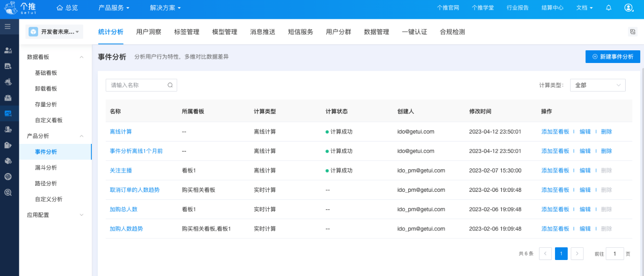This screenshot has height=276, width=644.
Task: Click the layout toggle icon right of tab row
Action: [633, 32]
